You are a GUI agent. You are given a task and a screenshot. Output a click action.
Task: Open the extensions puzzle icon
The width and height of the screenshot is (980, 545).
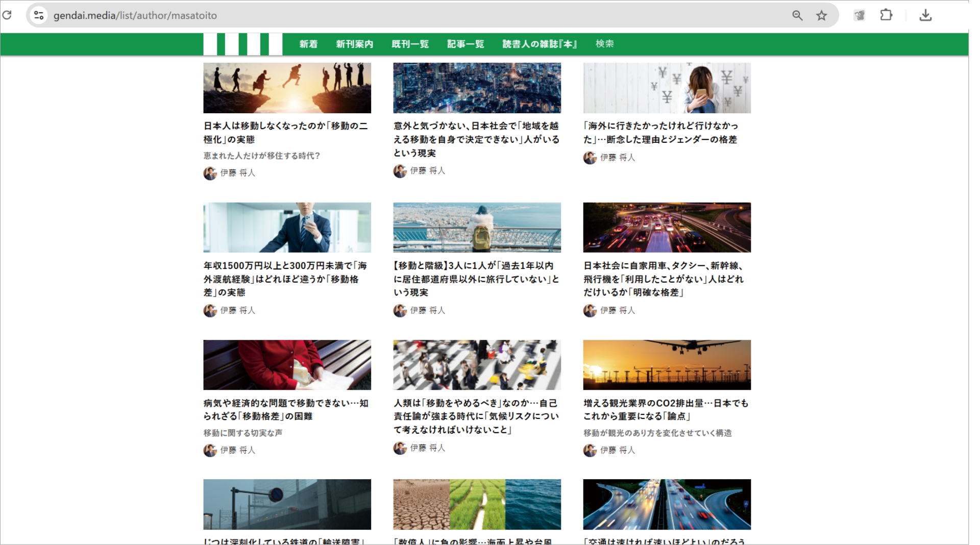tap(887, 15)
